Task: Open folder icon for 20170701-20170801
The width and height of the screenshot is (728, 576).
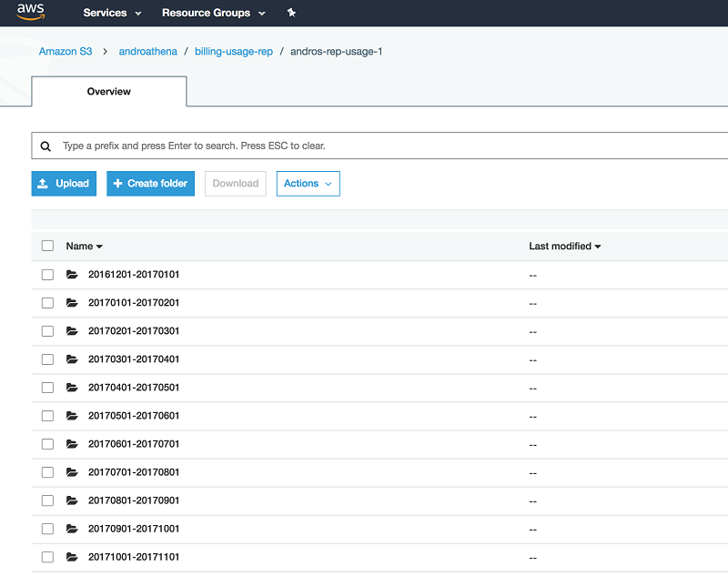Action: 72,472
